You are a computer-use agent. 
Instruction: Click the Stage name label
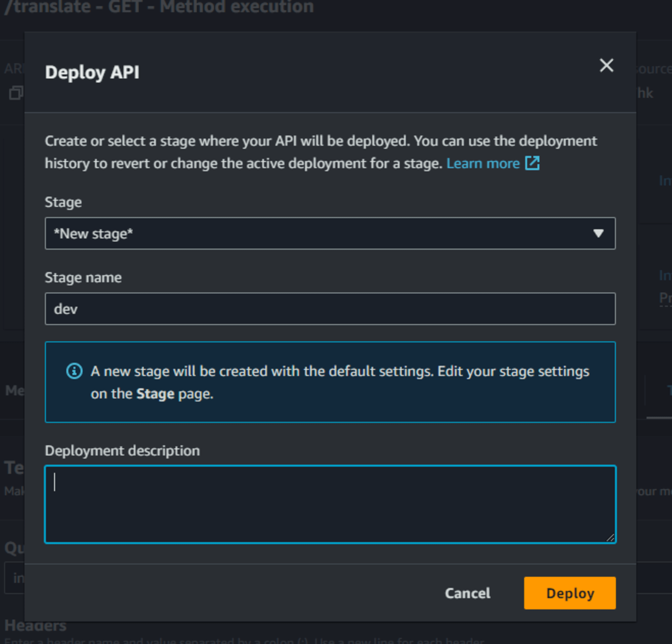pyautogui.click(x=83, y=277)
